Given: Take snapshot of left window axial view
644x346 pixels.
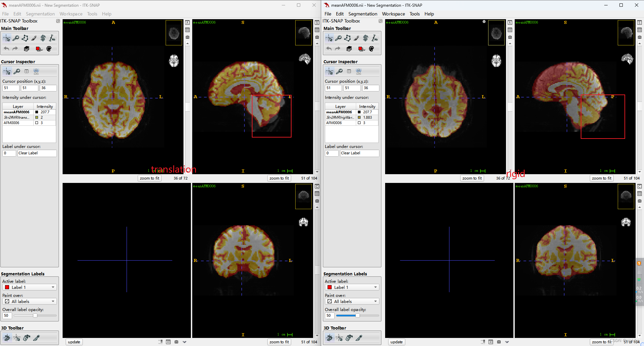Looking at the screenshot, I should [x=188, y=37].
